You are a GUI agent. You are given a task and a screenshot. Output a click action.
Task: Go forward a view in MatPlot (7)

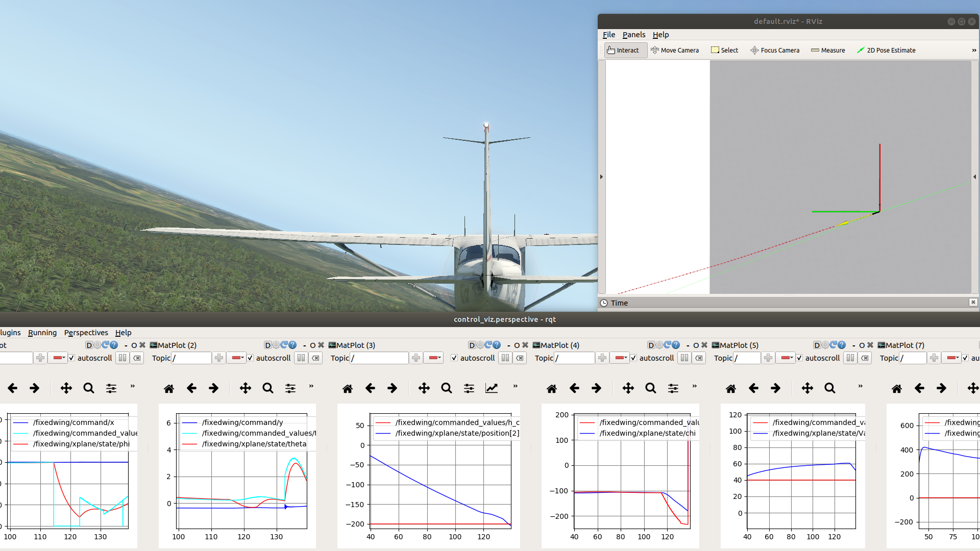pyautogui.click(x=942, y=388)
